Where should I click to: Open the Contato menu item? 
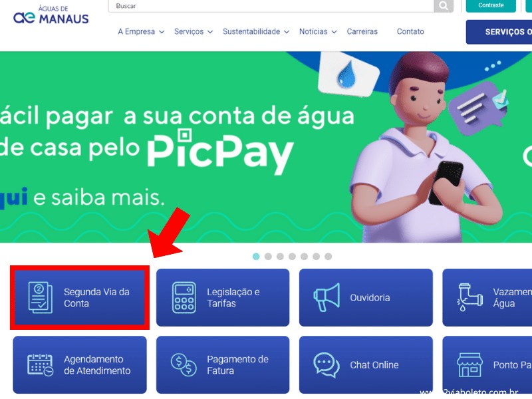(410, 31)
